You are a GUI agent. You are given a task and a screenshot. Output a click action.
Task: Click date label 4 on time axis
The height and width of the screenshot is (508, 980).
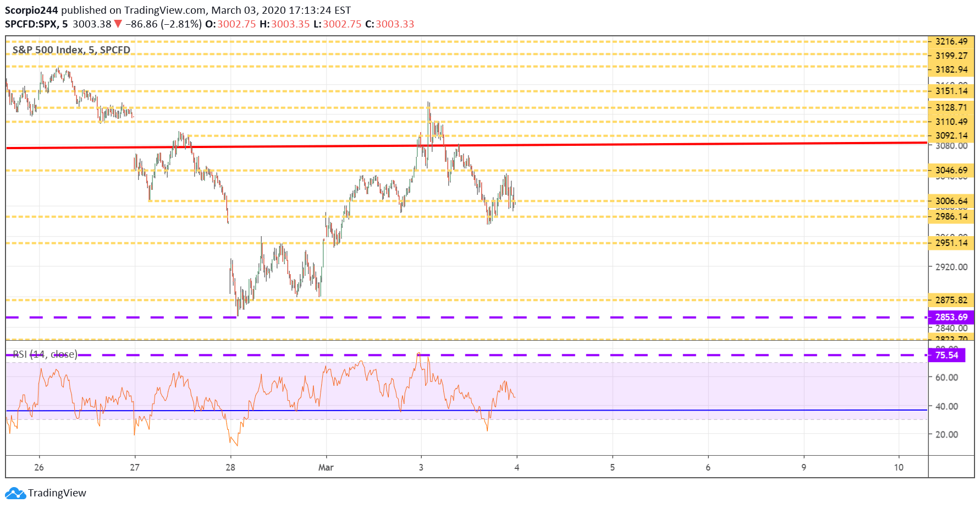pos(517,468)
